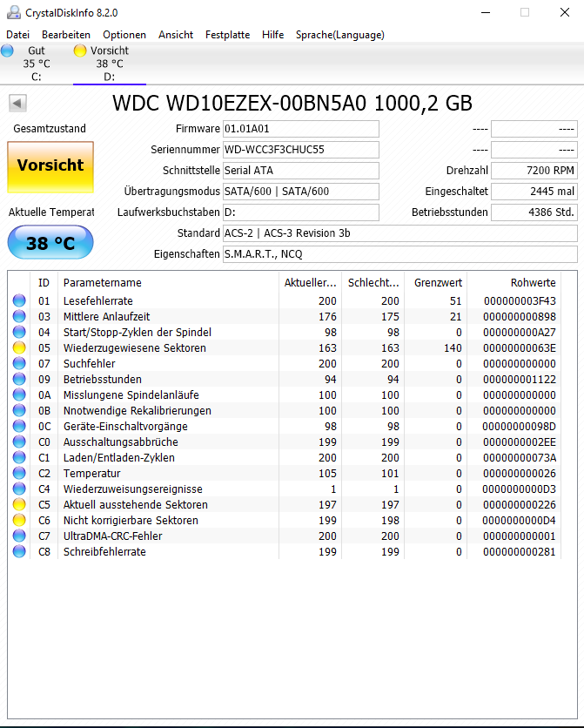Click the Standard field ACS-2 | ACS-3
The height and width of the screenshot is (728, 584).
400,233
